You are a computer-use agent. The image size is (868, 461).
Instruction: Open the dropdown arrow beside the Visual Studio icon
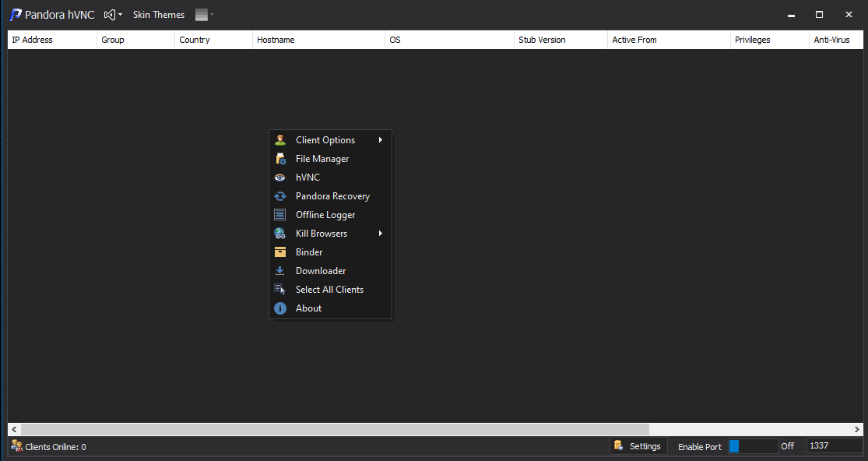[120, 15]
